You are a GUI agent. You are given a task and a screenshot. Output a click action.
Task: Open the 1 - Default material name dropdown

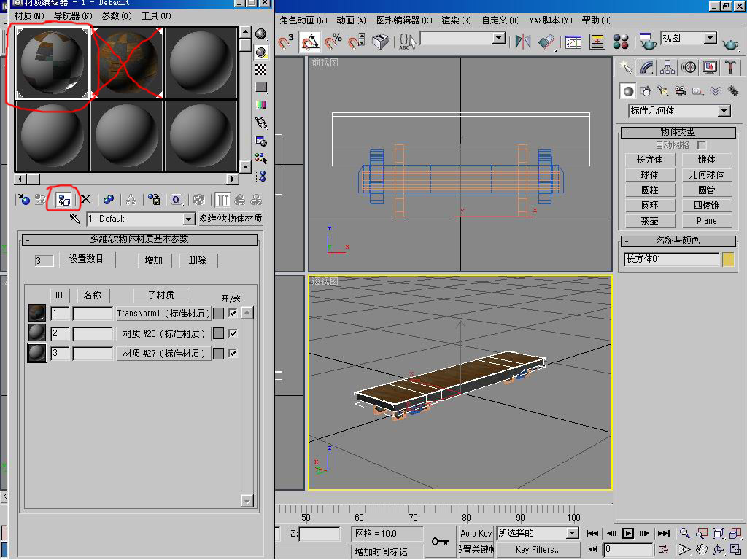(x=188, y=219)
